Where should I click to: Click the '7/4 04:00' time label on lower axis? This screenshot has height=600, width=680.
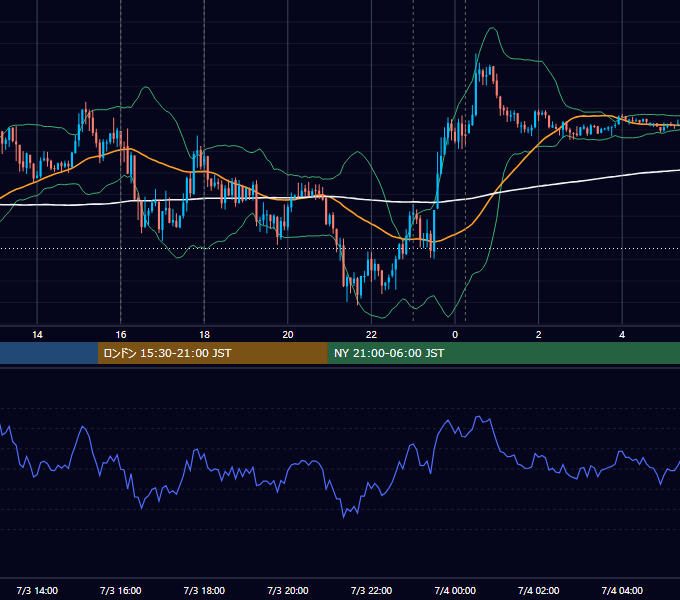click(622, 590)
